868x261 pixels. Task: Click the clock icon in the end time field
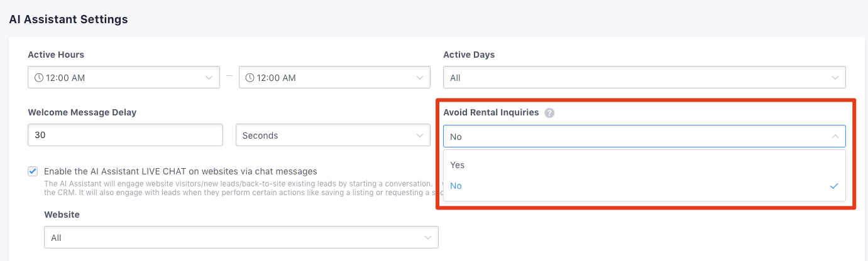point(250,78)
